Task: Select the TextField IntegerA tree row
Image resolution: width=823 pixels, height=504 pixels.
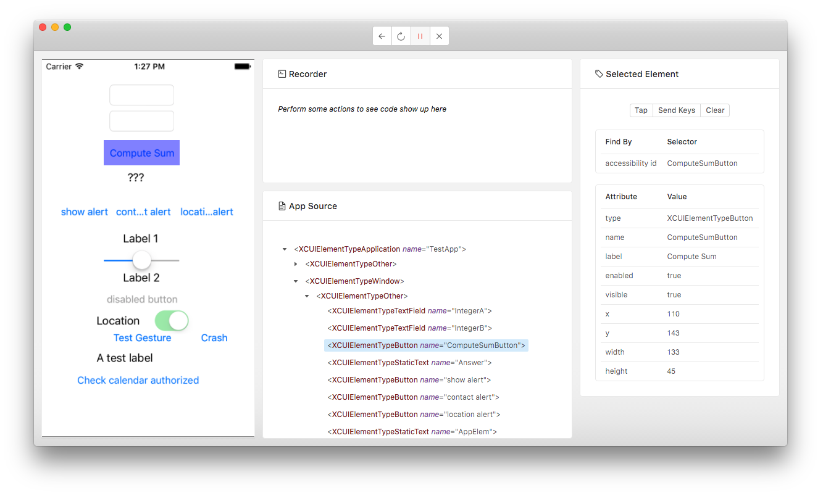Action: [409, 311]
